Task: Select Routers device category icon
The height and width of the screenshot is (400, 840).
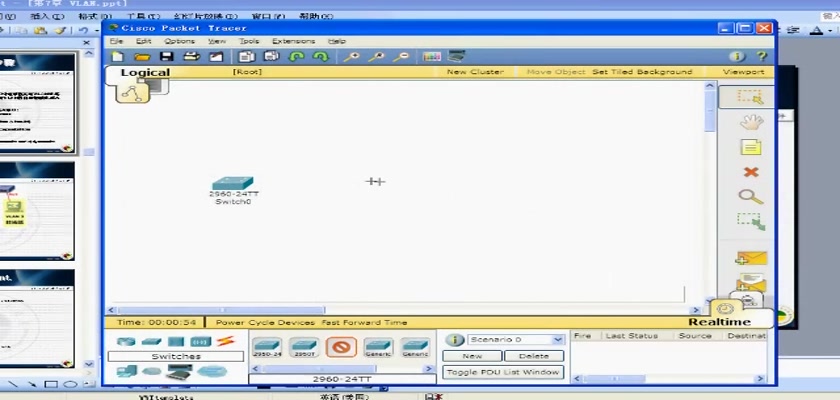Action: tap(126, 341)
